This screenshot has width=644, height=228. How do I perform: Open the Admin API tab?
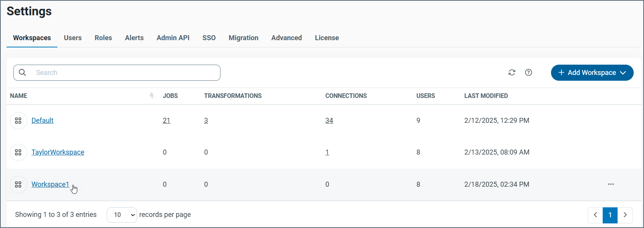point(173,38)
